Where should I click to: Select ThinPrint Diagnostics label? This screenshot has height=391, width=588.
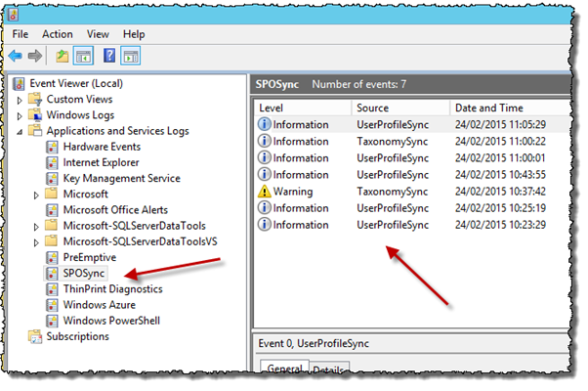pyautogui.click(x=112, y=289)
